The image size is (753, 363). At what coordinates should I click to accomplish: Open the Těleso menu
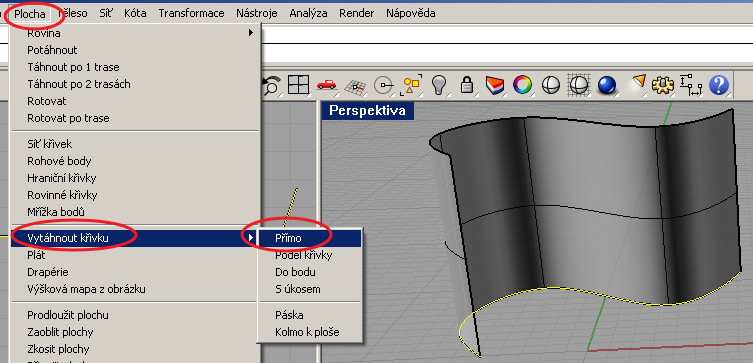click(x=73, y=13)
